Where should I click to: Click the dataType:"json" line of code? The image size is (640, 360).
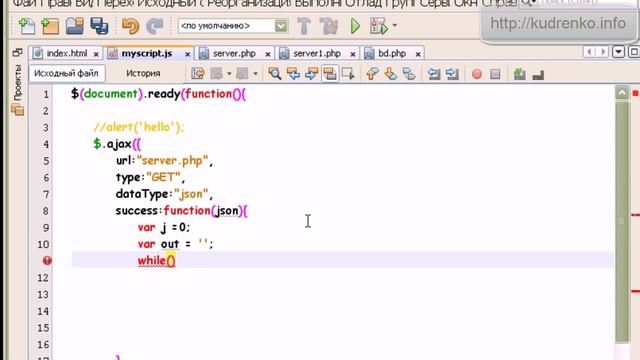click(x=164, y=194)
